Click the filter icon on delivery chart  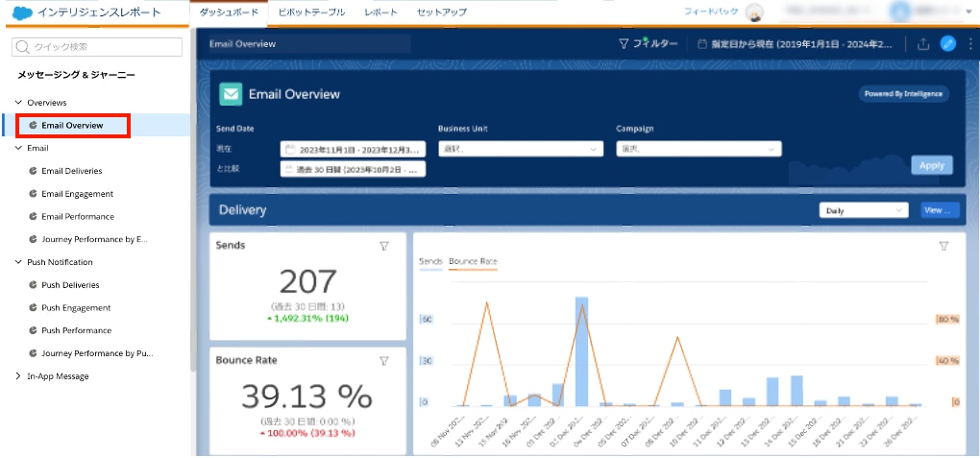point(943,246)
